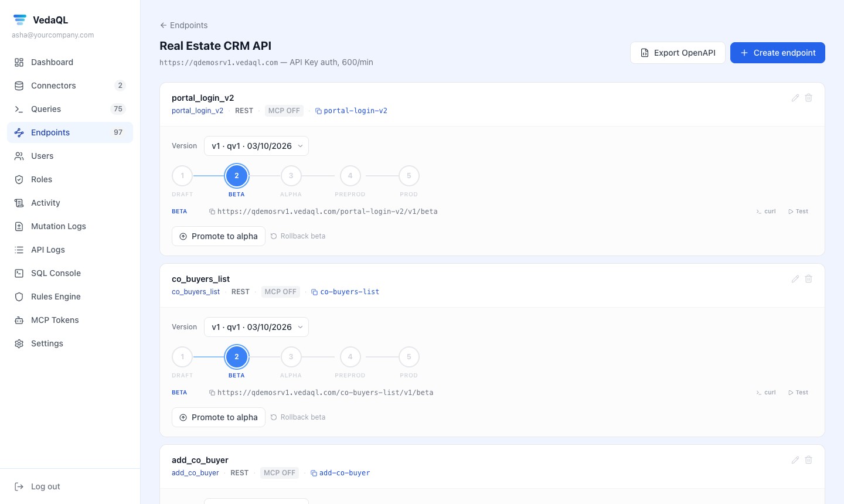Open Roles from the sidebar
This screenshot has width=844, height=504.
point(70,179)
